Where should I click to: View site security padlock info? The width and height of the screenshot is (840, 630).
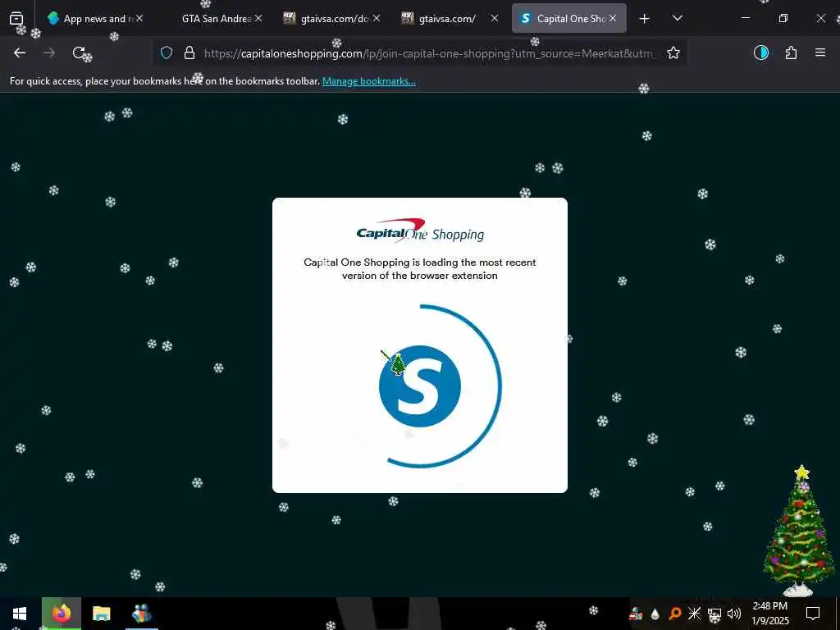(x=189, y=52)
